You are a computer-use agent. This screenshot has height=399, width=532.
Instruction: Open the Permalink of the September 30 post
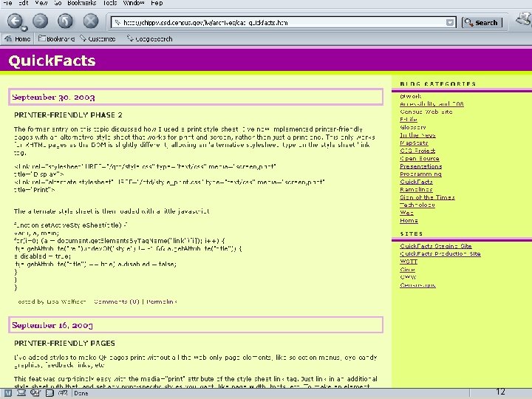point(162,301)
